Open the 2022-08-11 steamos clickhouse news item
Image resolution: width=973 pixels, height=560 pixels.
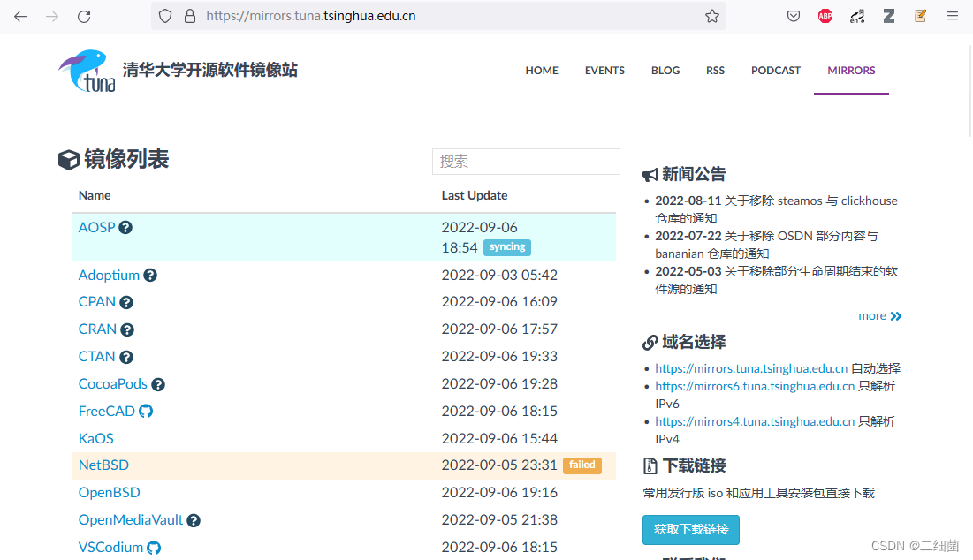pos(776,209)
